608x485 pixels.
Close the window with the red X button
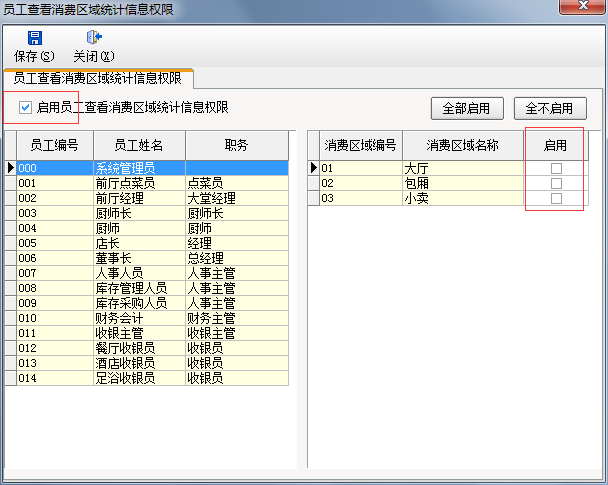[582, 6]
